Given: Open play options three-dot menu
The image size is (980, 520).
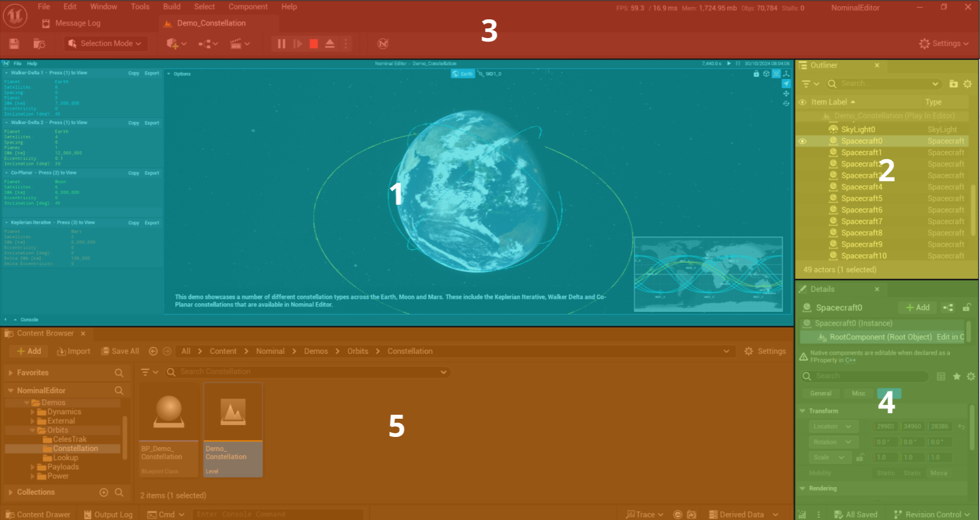Looking at the screenshot, I should [x=345, y=44].
